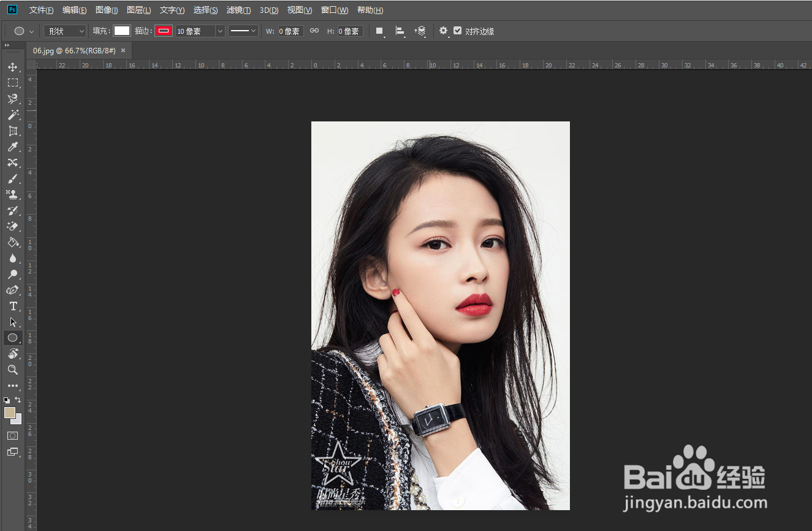The image size is (812, 531).
Task: Select the Brush tool
Action: point(12,178)
